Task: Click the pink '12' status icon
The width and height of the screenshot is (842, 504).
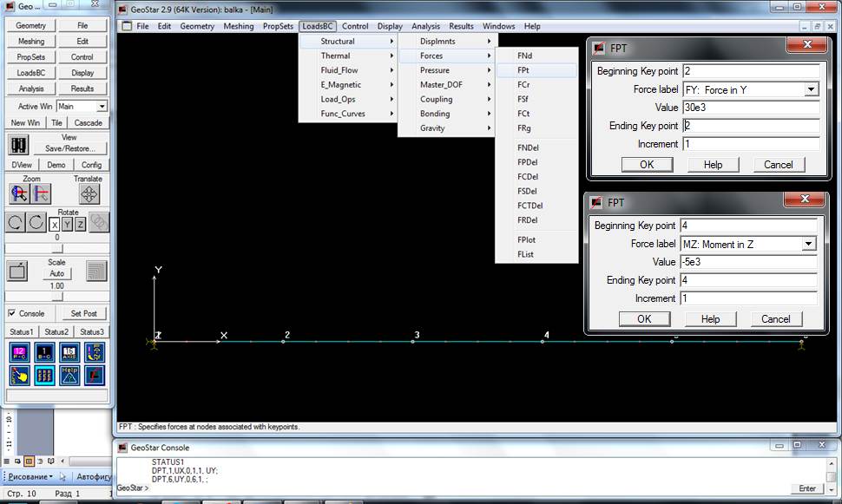Action: click(x=19, y=353)
